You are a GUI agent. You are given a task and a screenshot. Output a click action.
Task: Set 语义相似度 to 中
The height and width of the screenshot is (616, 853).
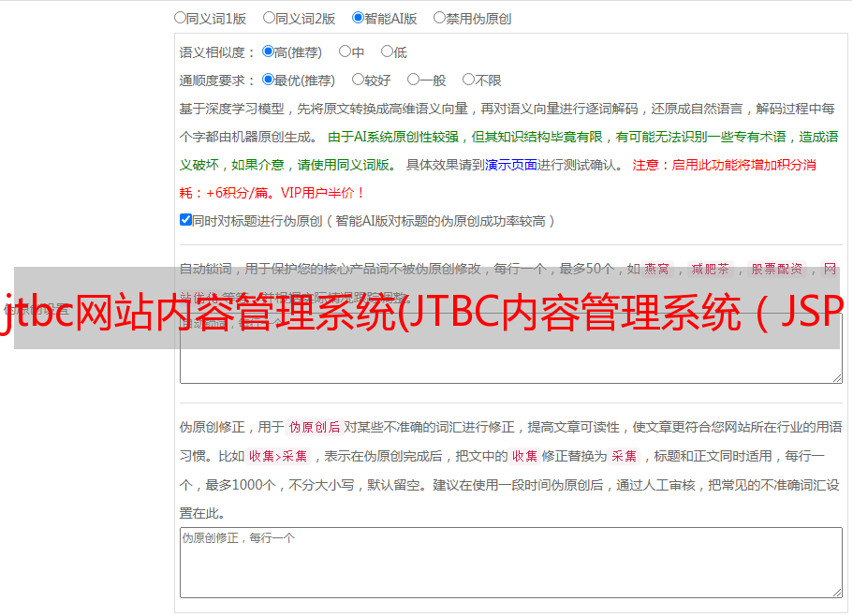(x=345, y=51)
